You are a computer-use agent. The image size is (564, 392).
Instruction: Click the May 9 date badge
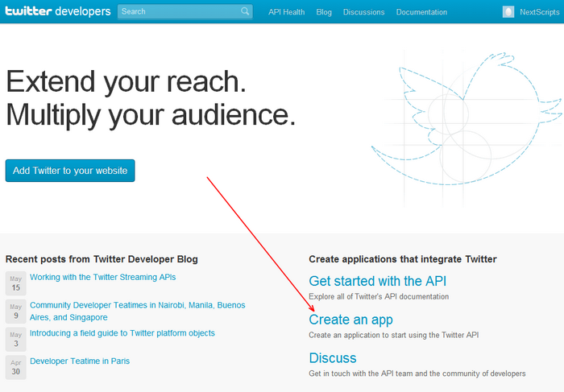coord(16,312)
